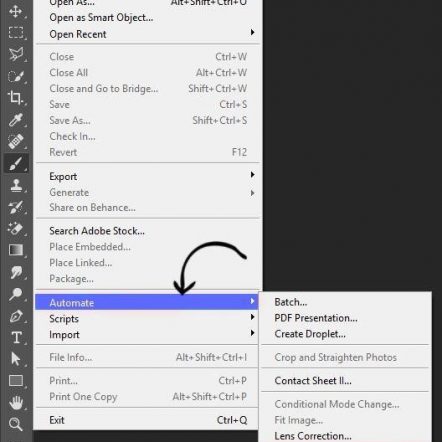Activate the Horizontal Type tool
442x442 pixels.
pyautogui.click(x=16, y=337)
